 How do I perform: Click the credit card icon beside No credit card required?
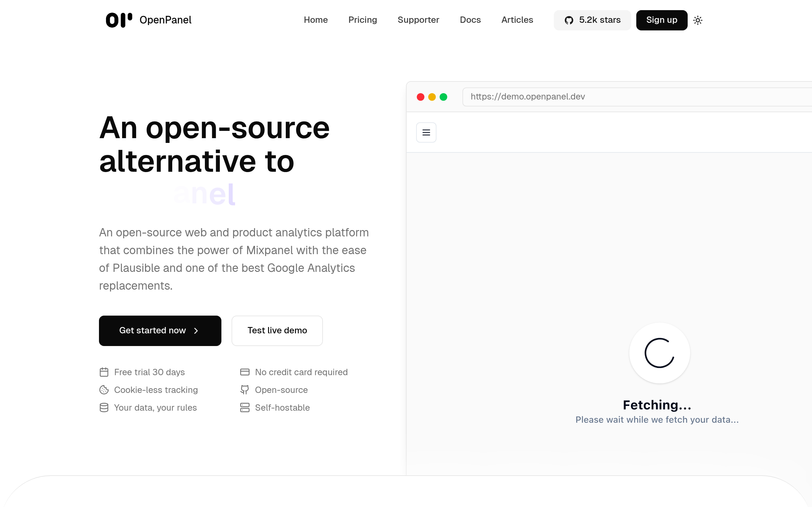(x=245, y=372)
